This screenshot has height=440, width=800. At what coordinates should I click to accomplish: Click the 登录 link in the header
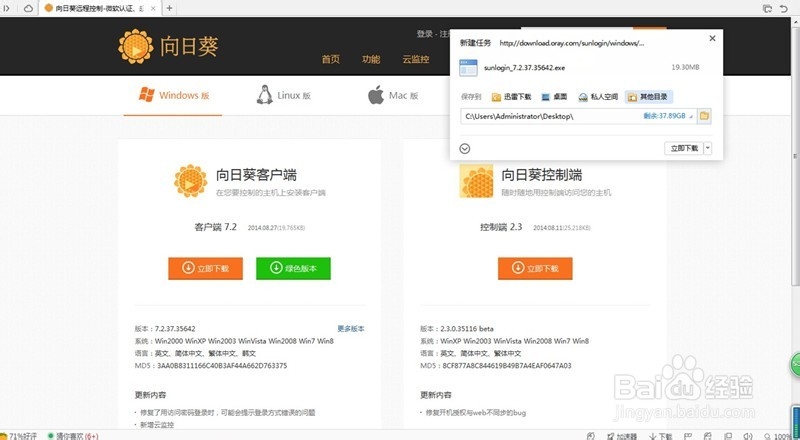click(424, 34)
